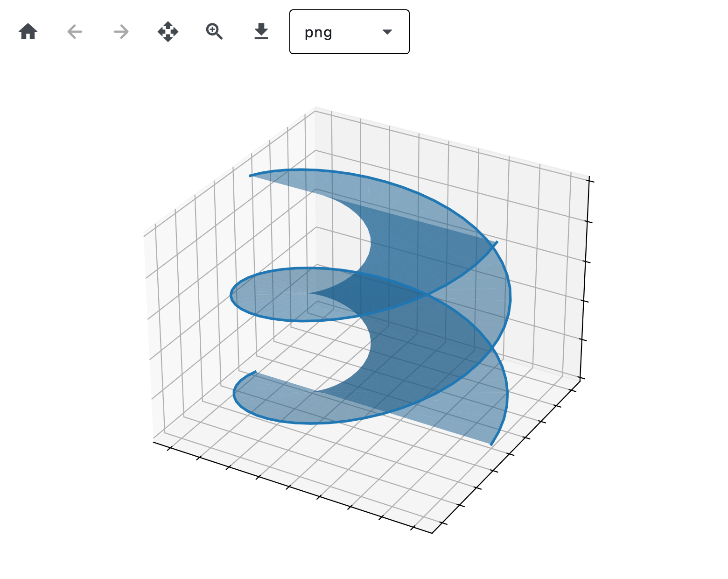
Task: Click the Home reset view icon
Action: click(x=28, y=32)
